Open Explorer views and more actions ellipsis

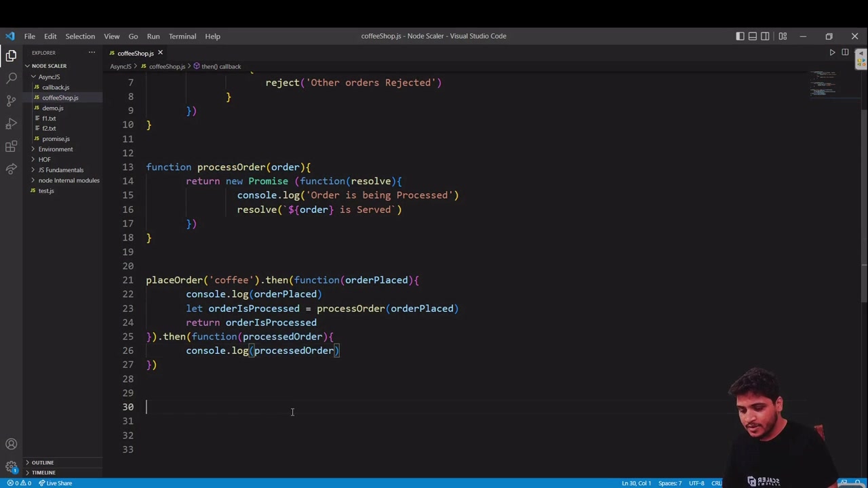tap(92, 52)
